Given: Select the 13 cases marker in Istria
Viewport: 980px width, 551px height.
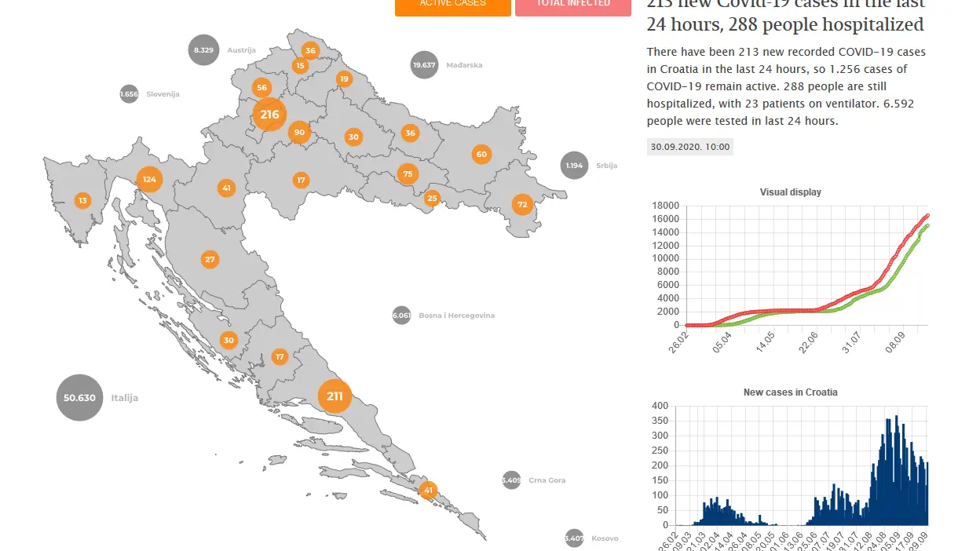Looking at the screenshot, I should coord(82,201).
